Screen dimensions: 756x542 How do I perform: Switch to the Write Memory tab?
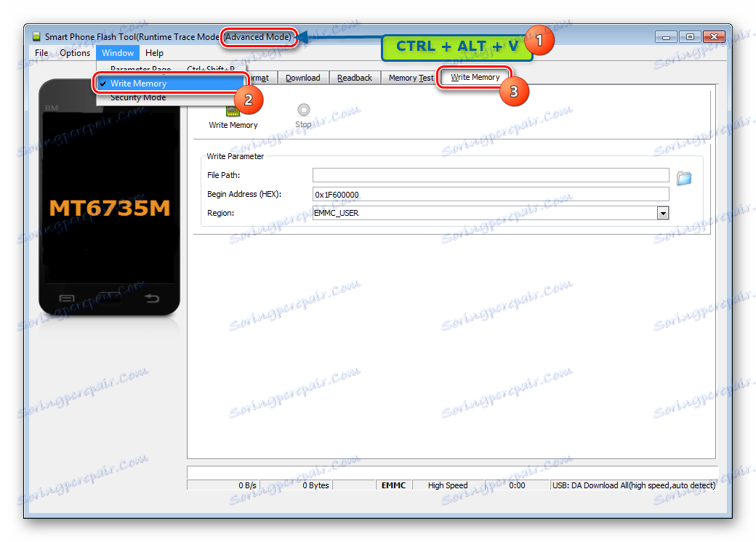pos(475,77)
